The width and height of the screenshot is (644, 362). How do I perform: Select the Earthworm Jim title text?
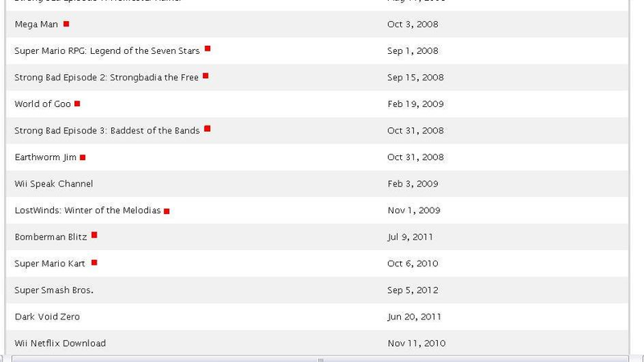(x=46, y=157)
